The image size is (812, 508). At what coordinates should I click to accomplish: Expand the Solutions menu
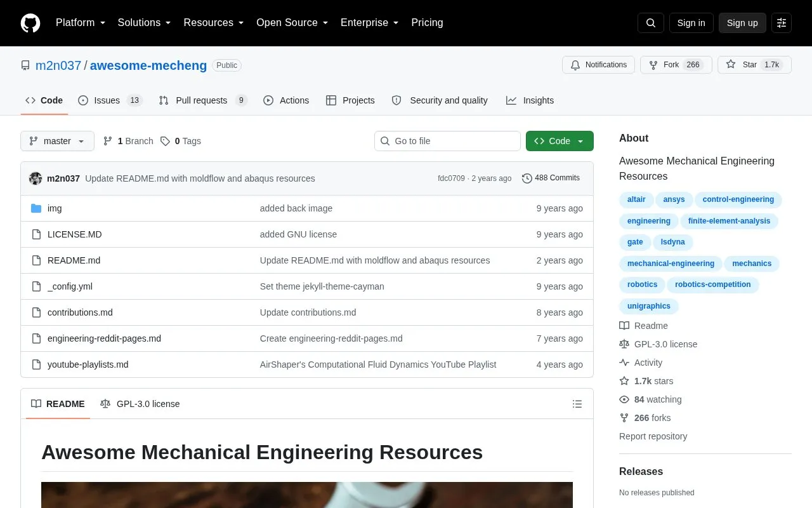145,23
